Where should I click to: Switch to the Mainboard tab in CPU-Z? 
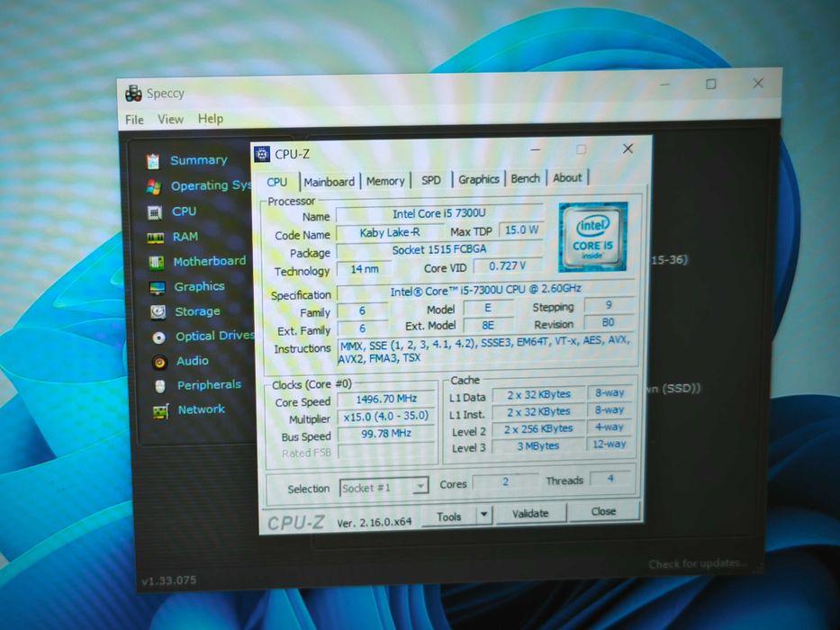(x=329, y=182)
